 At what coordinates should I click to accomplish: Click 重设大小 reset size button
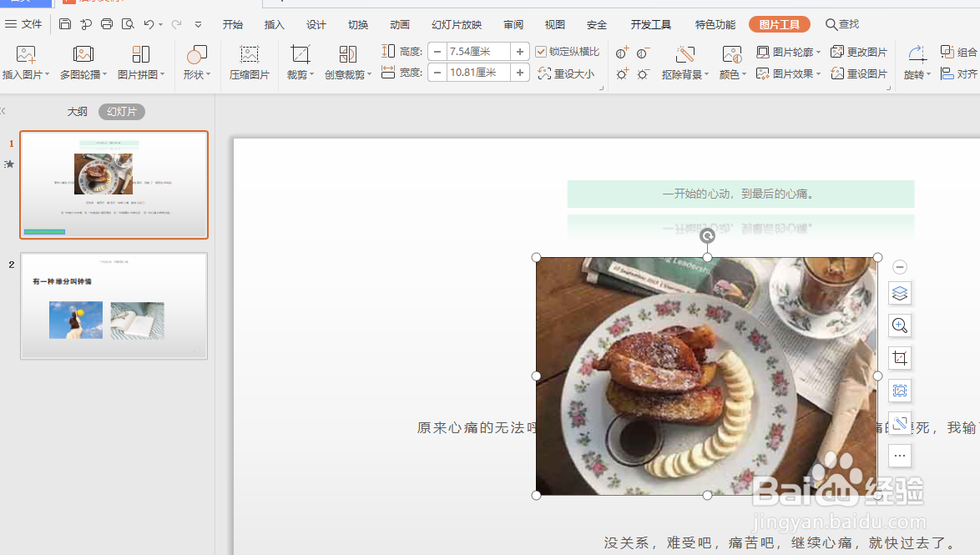pos(566,73)
